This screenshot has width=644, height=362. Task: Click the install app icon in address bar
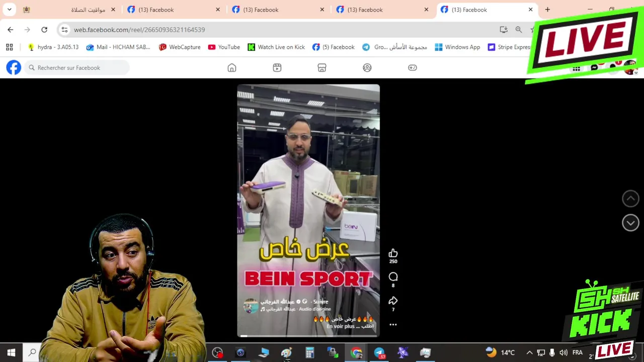click(504, 30)
